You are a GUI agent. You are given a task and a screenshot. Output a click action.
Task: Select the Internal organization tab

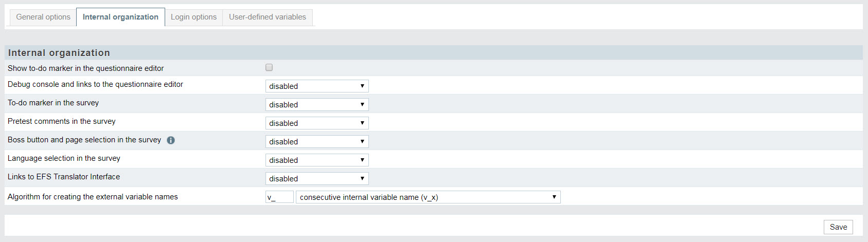coord(120,17)
